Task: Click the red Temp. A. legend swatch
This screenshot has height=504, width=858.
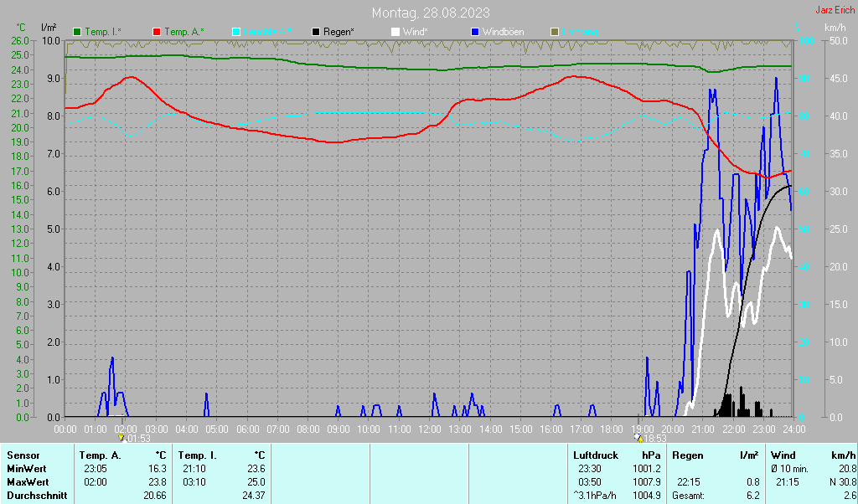Action: 157,32
